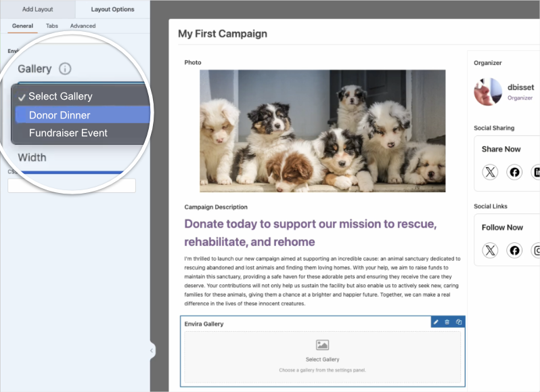Screen dimensions: 540x392
Task: Open X link under Follow Now
Action: (x=490, y=250)
